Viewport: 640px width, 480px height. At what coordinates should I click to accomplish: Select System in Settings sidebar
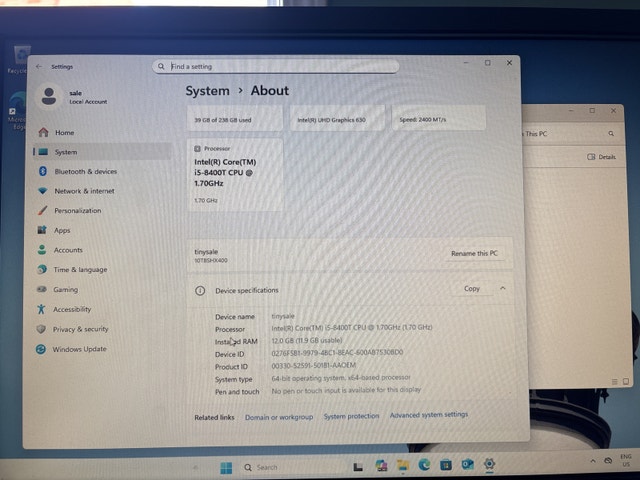tap(102, 152)
